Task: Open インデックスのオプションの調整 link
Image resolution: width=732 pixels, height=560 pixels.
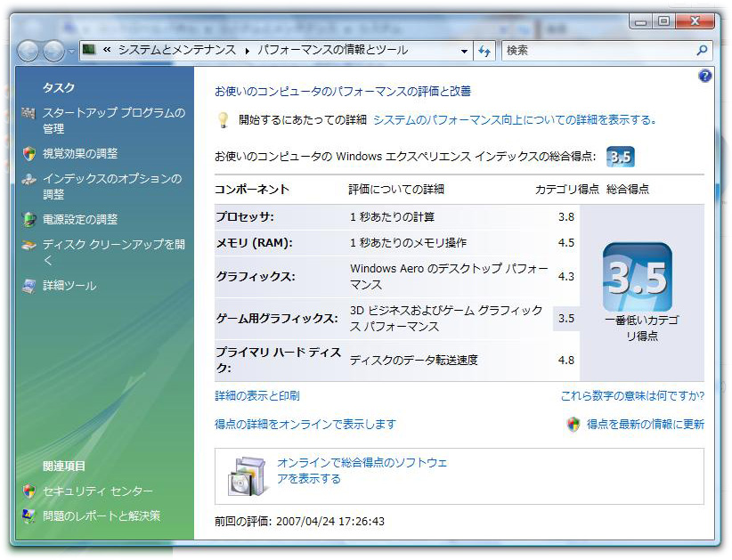Action: 112,186
